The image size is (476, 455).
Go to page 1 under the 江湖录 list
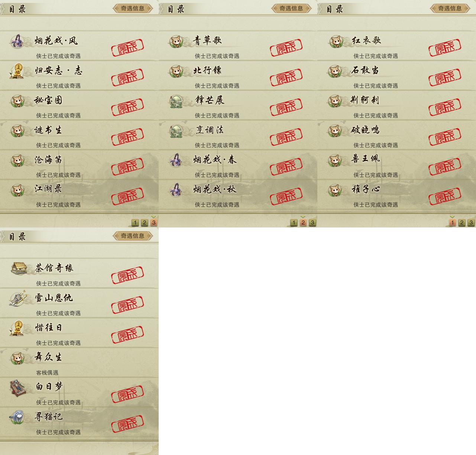pyautogui.click(x=135, y=223)
